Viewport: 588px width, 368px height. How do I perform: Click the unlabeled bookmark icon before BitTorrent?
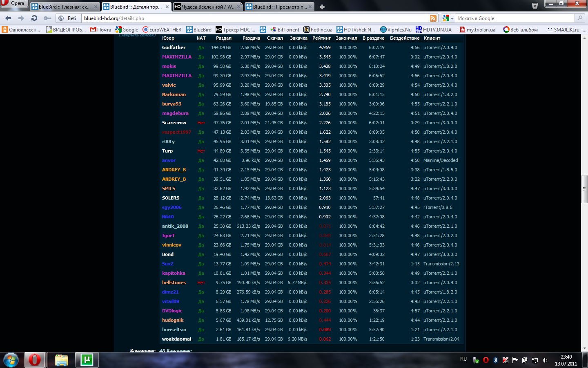point(263,29)
